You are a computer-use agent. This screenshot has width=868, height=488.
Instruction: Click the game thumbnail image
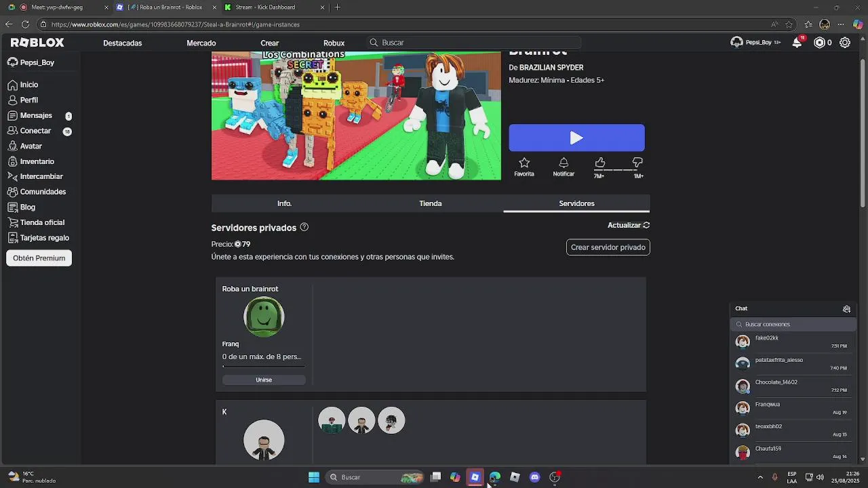(x=356, y=115)
